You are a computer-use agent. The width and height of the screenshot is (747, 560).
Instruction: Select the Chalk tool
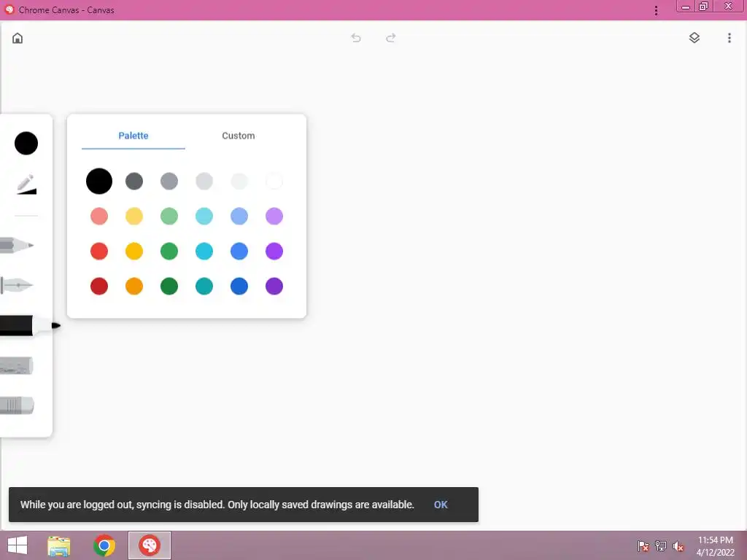pyautogui.click(x=17, y=366)
